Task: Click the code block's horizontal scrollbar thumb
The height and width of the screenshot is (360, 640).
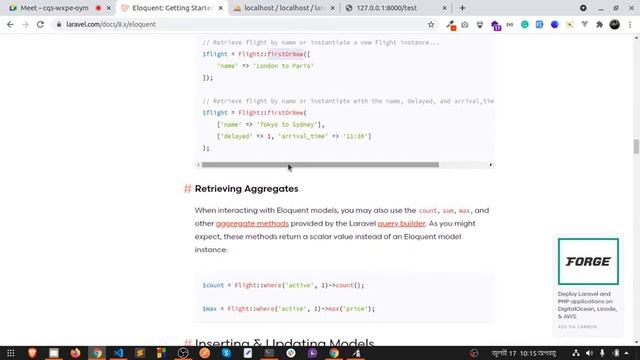Action: 320,165
